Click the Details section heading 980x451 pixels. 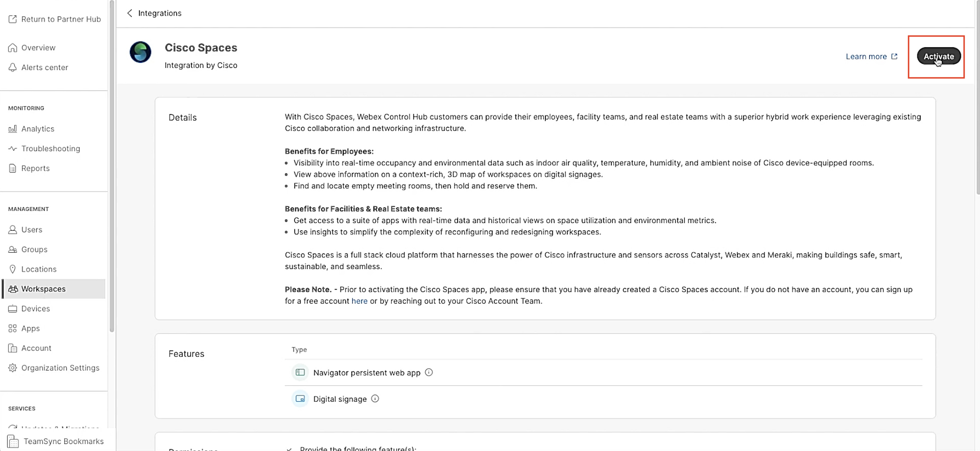click(x=182, y=118)
